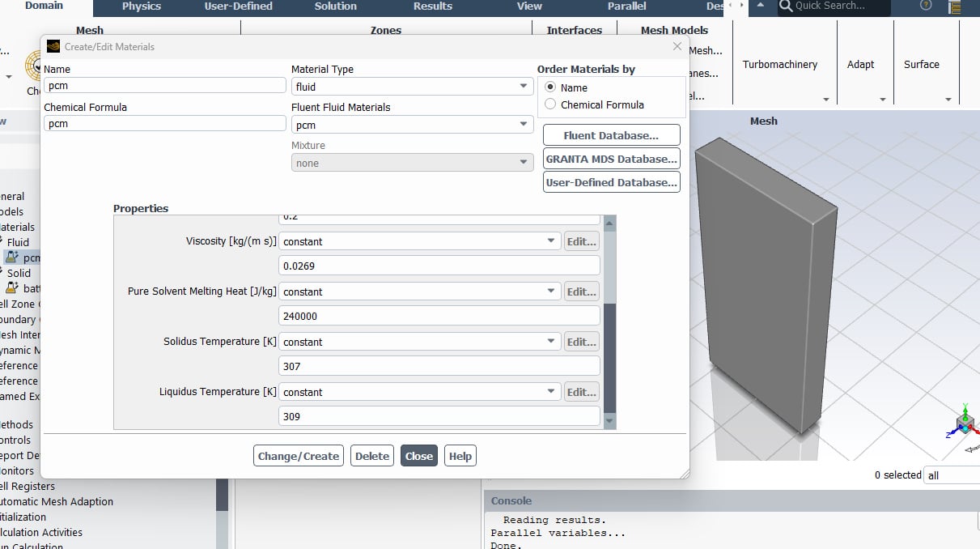This screenshot has width=980, height=549.
Task: Click the Quick Search magnifier icon
Action: pos(785,6)
